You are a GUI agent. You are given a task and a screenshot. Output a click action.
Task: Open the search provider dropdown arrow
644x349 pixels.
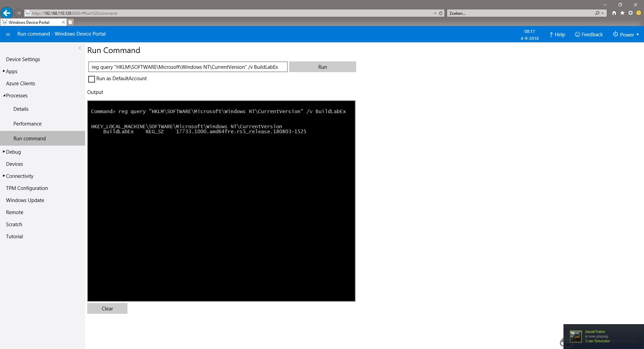(603, 13)
